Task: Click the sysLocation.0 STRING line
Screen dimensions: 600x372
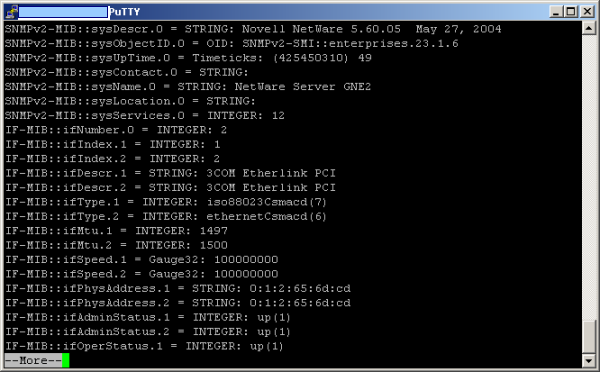Action: [130, 101]
